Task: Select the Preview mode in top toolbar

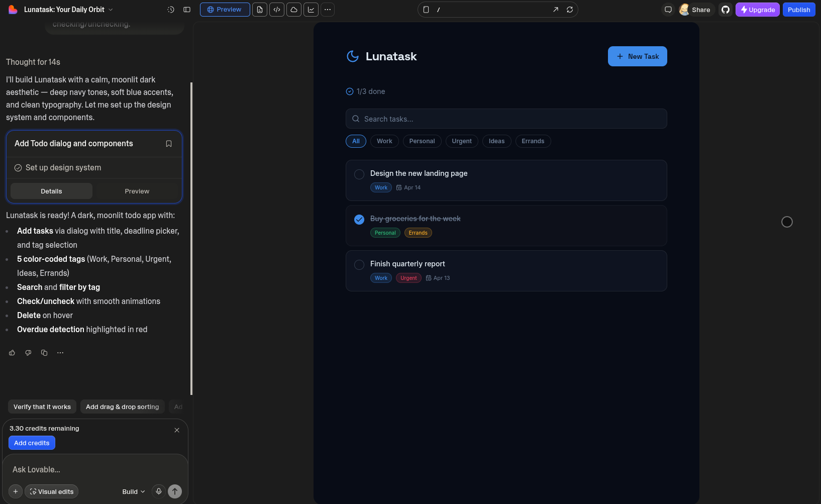Action: (225, 10)
